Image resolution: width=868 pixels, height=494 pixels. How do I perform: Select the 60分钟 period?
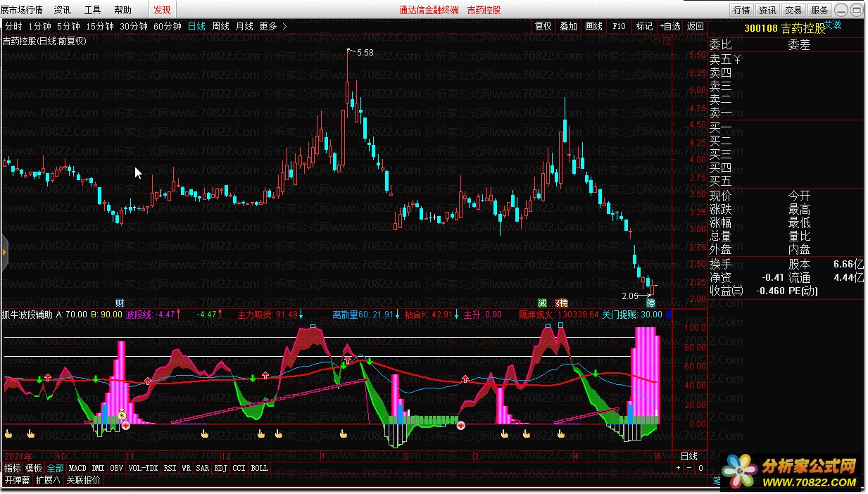167,26
